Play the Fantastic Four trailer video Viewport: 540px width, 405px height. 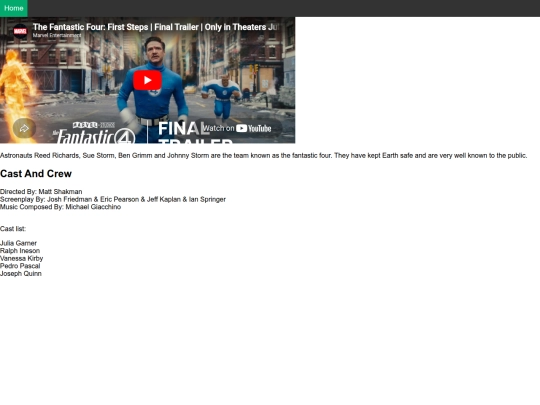pyautogui.click(x=147, y=80)
